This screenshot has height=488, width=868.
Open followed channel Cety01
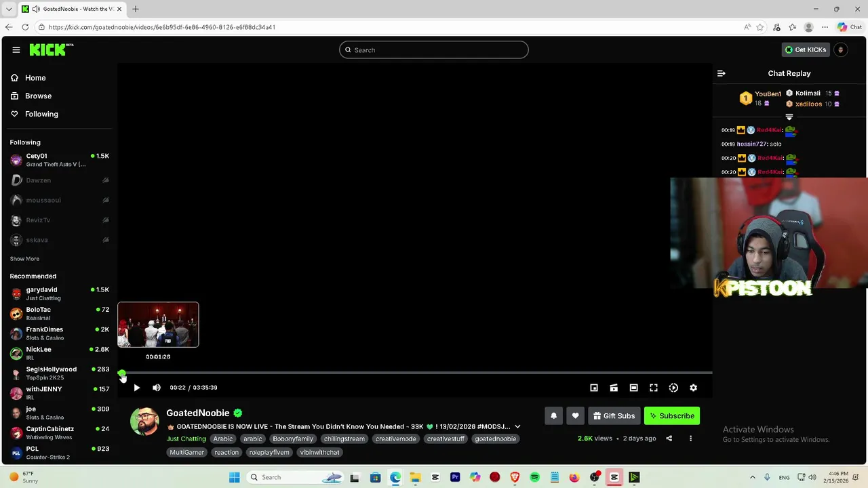point(60,160)
